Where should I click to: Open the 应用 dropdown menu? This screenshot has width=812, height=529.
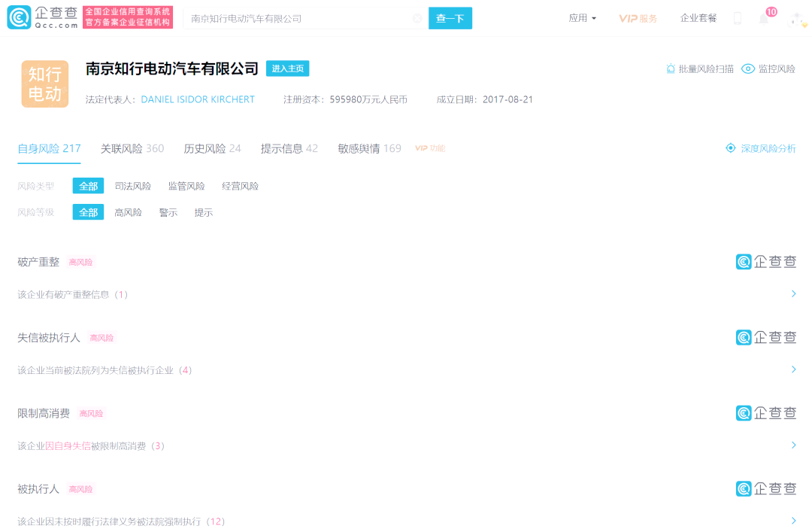tap(582, 18)
